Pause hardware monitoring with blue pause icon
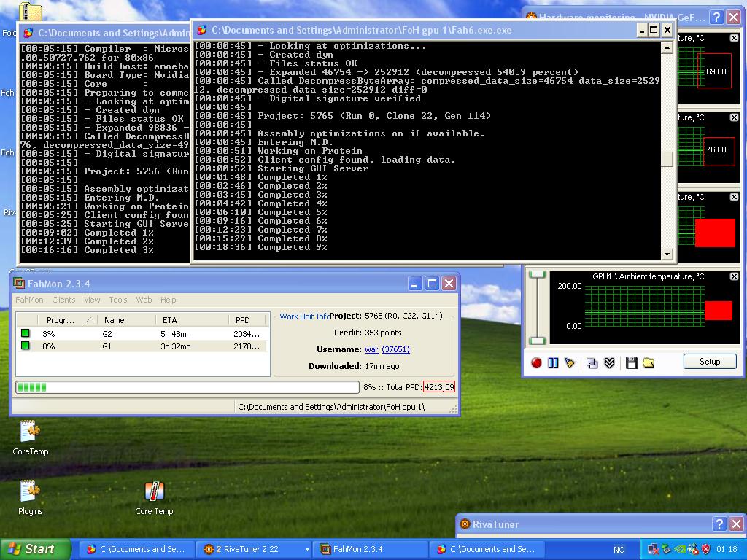Viewport: 747px width, 560px height. click(553, 363)
